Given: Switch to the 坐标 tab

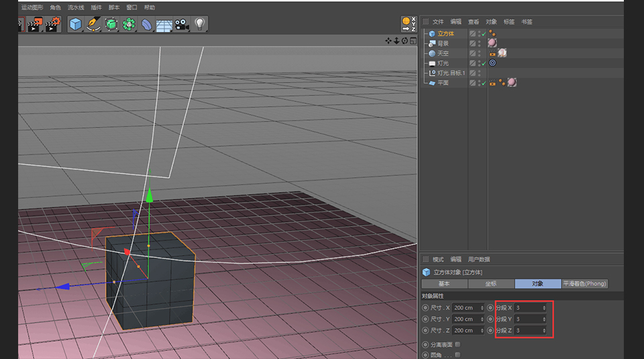Looking at the screenshot, I should coord(490,284).
